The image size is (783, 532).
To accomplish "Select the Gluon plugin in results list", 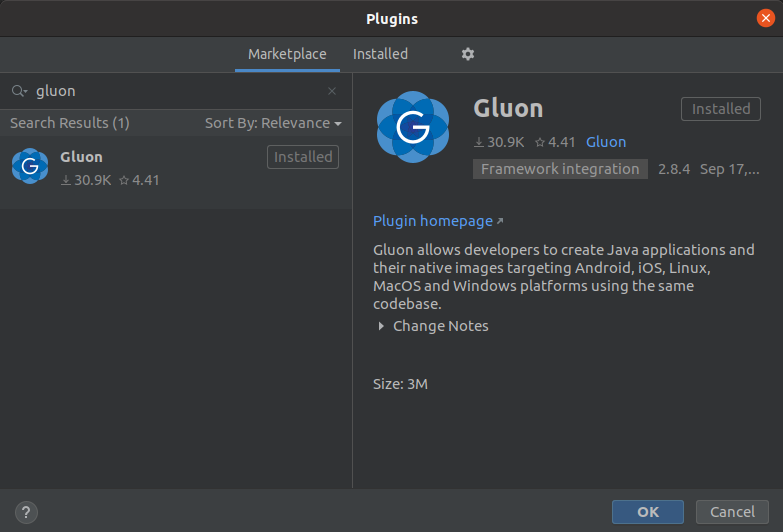I will click(176, 172).
